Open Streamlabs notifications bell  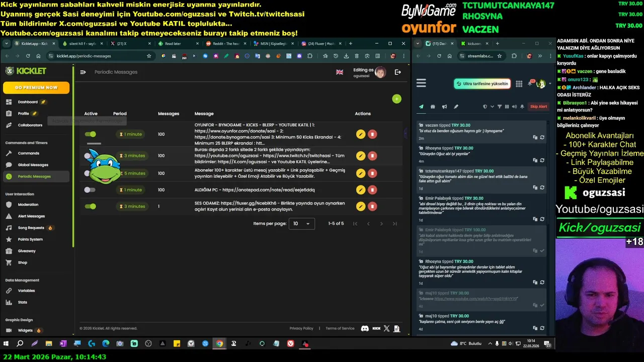[x=530, y=84]
